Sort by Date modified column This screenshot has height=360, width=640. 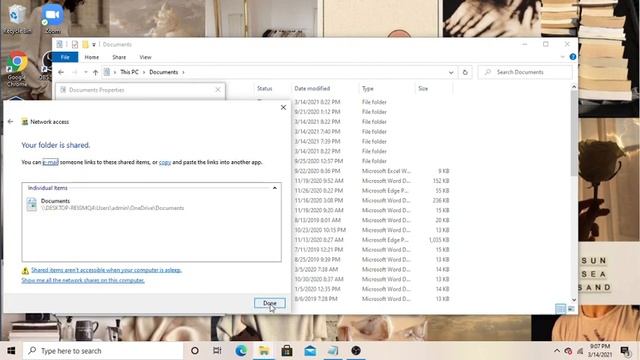(x=312, y=89)
